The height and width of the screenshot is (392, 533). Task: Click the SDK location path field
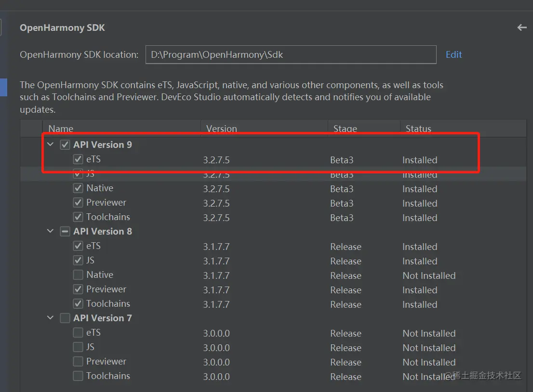[291, 55]
